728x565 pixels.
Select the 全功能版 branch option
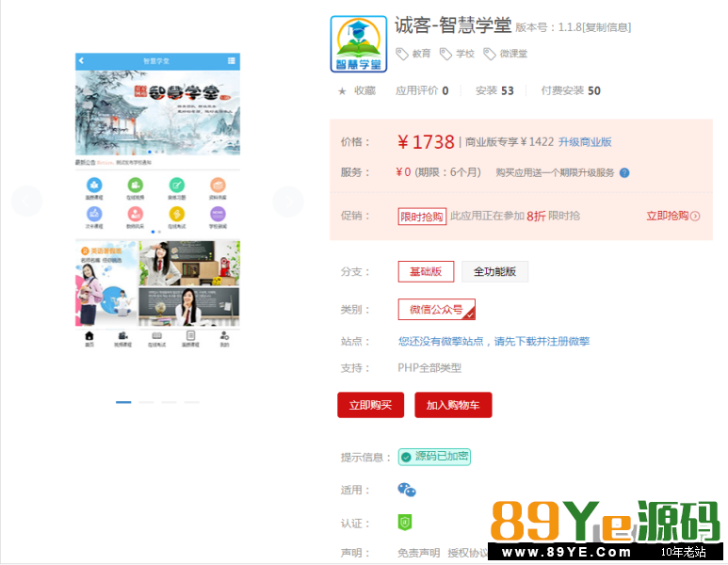(x=494, y=271)
